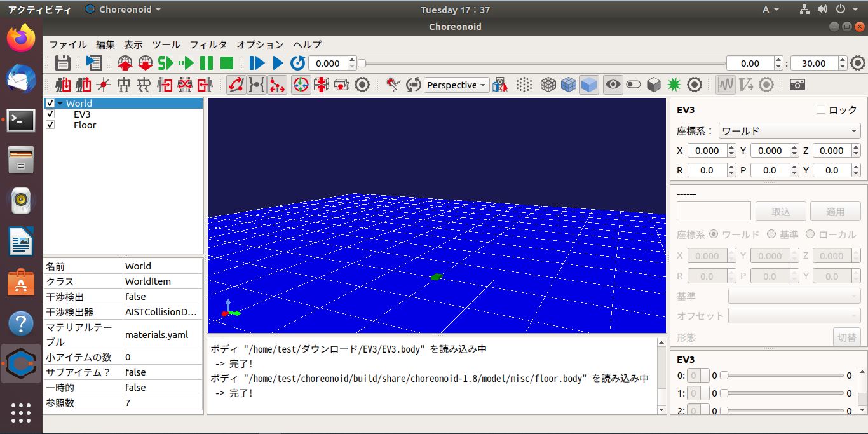Image resolution: width=868 pixels, height=434 pixels.
Task: Open the オプション menu
Action: 260,44
